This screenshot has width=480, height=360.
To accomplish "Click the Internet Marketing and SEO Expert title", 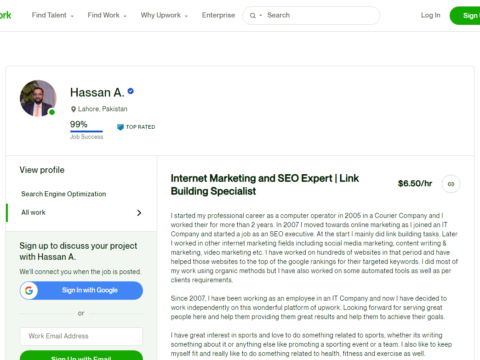I will click(265, 185).
